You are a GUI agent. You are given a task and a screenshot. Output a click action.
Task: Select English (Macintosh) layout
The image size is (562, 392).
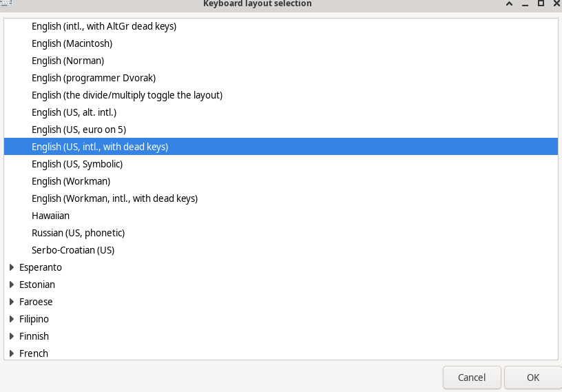point(280,43)
